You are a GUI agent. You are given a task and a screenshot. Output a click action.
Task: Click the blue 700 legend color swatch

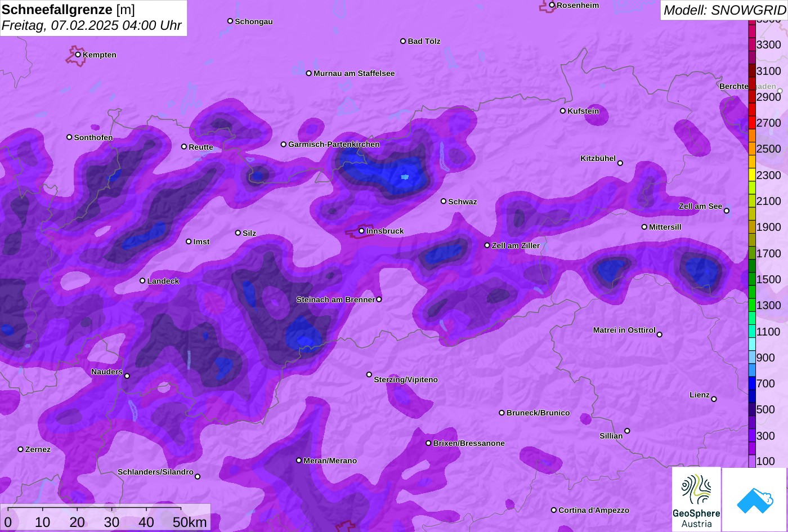[x=752, y=383]
